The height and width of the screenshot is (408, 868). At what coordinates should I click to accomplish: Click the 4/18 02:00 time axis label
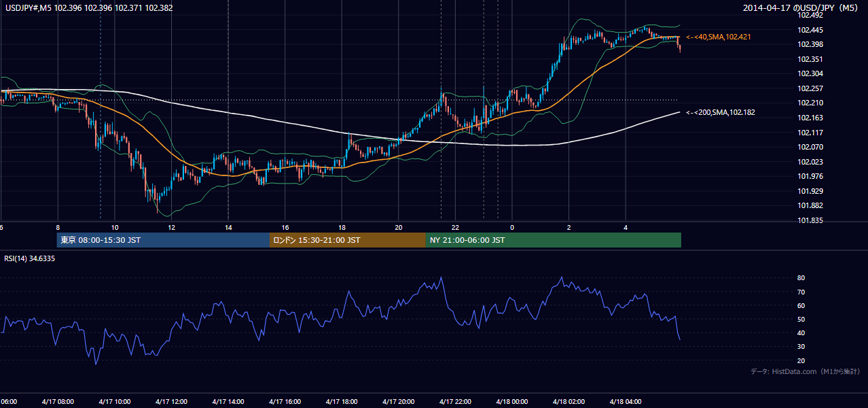pos(568,401)
